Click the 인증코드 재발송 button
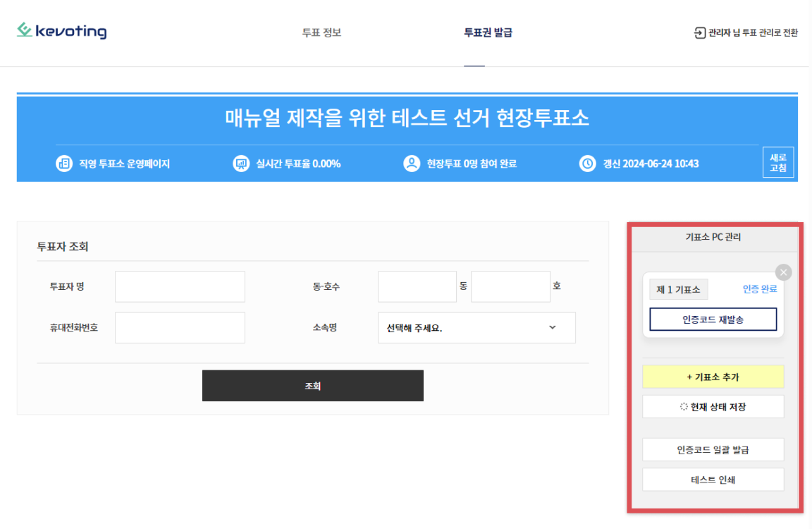Image resolution: width=812 pixels, height=529 pixels. (x=713, y=320)
